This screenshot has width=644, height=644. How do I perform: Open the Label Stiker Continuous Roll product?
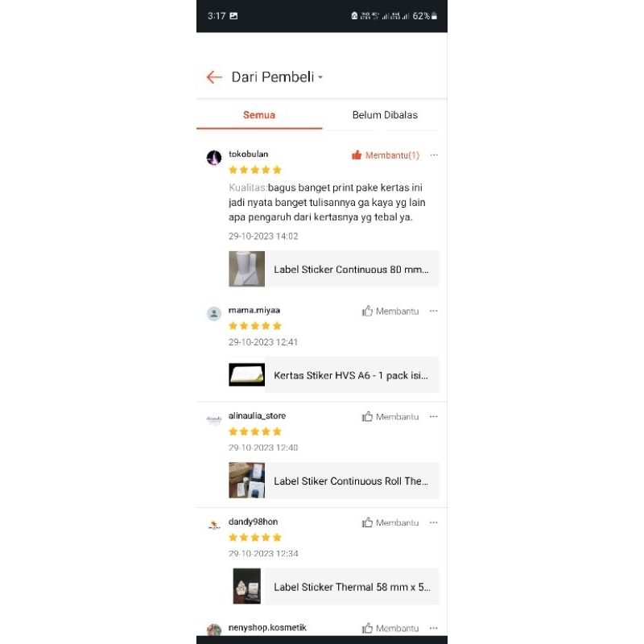click(334, 481)
